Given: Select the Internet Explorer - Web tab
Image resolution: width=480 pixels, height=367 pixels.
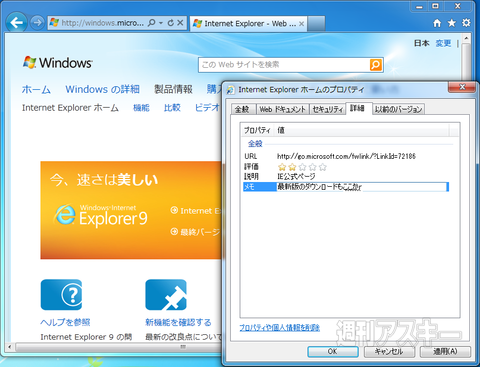Looking at the screenshot, I should coord(248,23).
